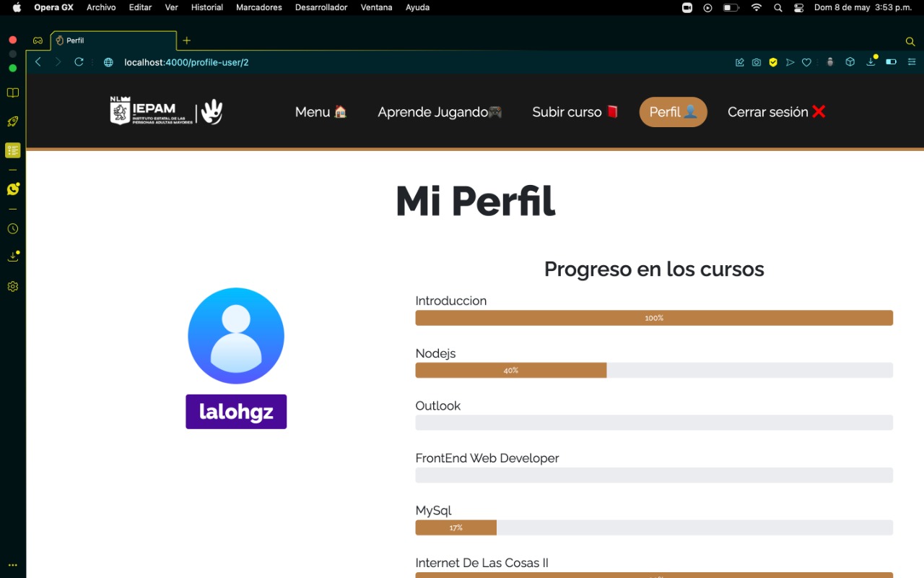Open Easy Setup sliders icon
The width and height of the screenshot is (924, 578).
pyautogui.click(x=912, y=62)
